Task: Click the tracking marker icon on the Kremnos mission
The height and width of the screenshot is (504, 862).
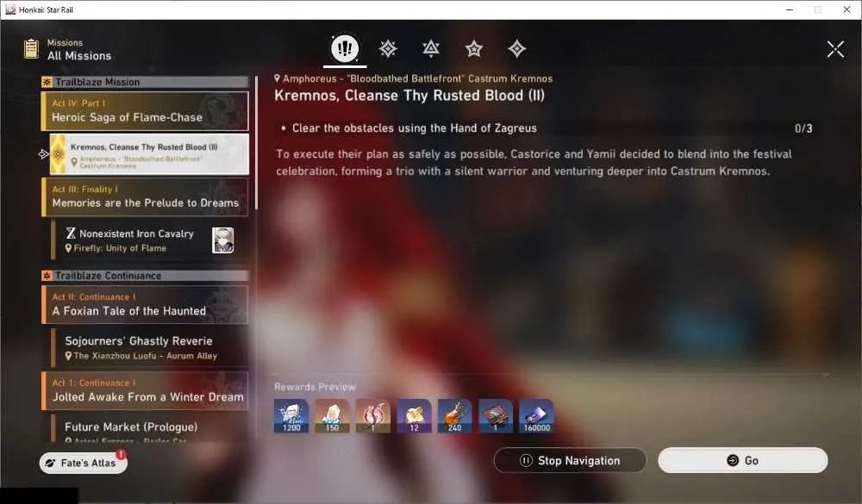Action: coord(44,154)
